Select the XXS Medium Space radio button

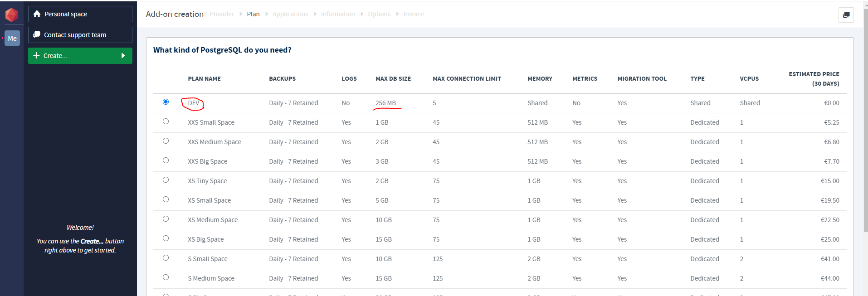click(166, 141)
